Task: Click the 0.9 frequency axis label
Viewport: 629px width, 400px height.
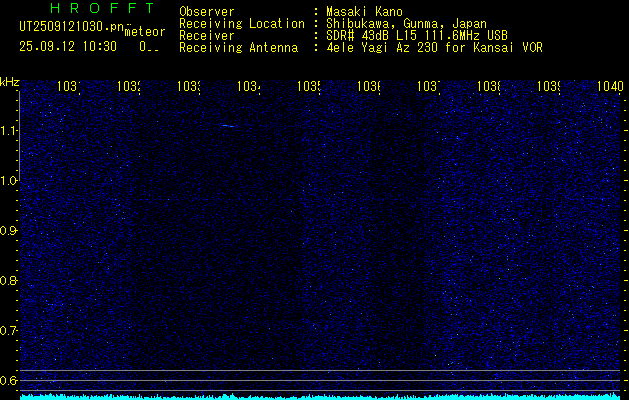Action: [8, 231]
